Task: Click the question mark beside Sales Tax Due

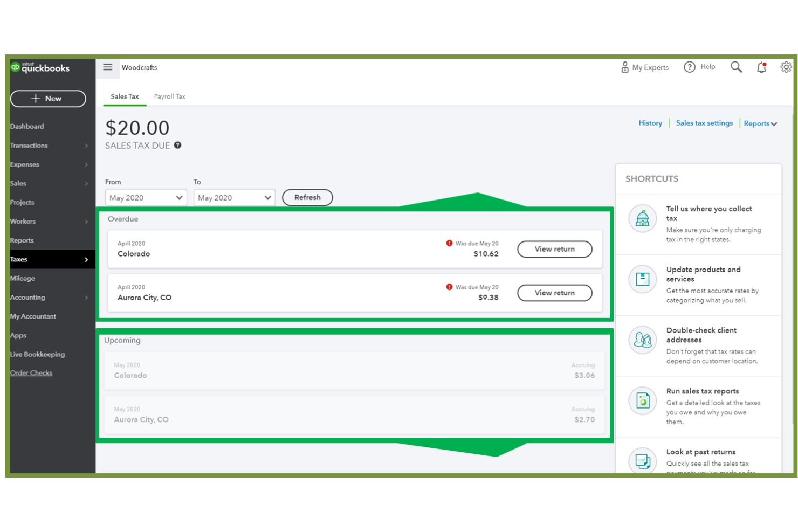Action: click(177, 145)
